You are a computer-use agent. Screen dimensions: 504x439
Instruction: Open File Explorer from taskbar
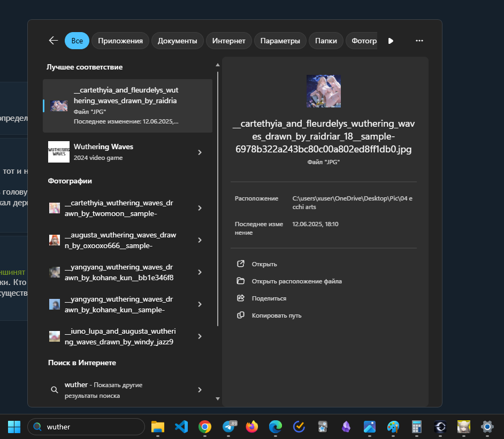click(x=157, y=427)
